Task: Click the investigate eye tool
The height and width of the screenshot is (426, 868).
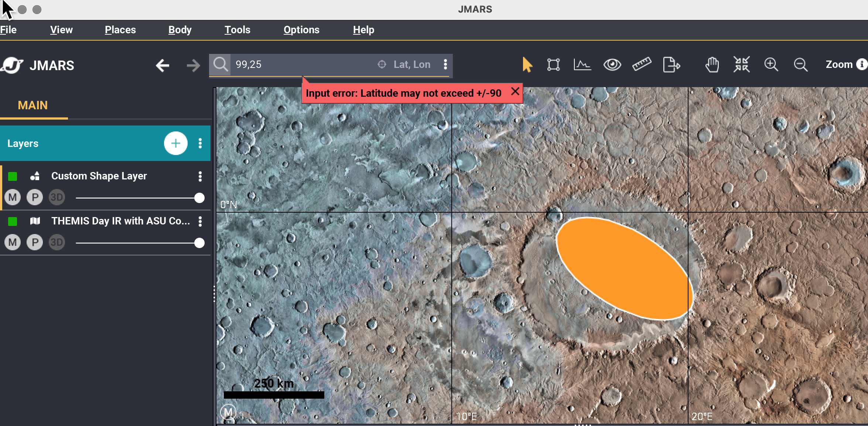Action: pos(612,65)
